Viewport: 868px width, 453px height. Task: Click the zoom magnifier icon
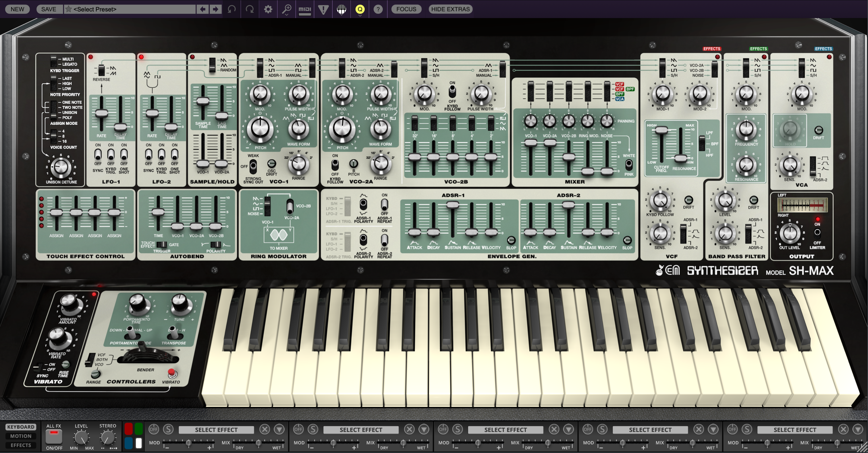(x=286, y=9)
